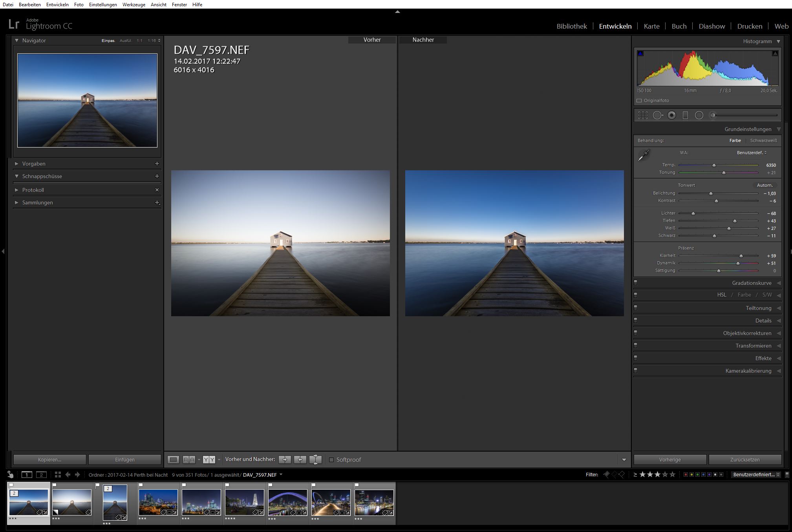Screen dimensions: 792x532
Task: Click the Zurücksetzen button
Action: pyautogui.click(x=744, y=459)
